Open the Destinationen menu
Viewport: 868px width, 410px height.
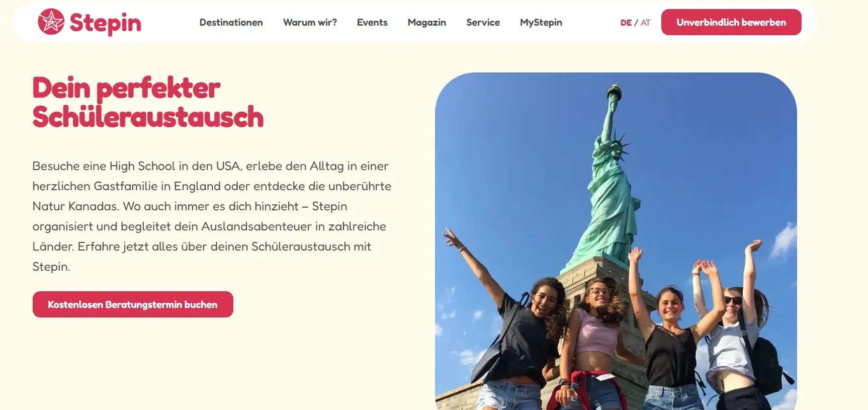pos(231,22)
